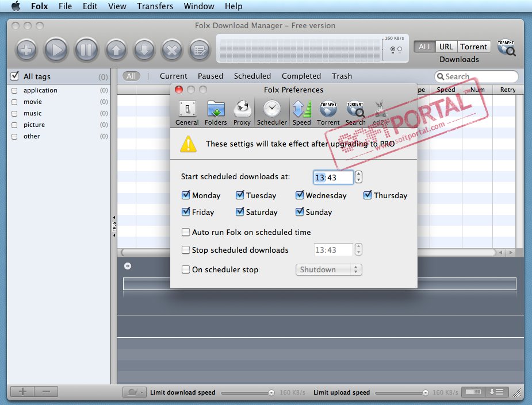Image resolution: width=532 pixels, height=405 pixels.
Task: Collapse the TAGS sidebar handle
Action: (x=114, y=226)
